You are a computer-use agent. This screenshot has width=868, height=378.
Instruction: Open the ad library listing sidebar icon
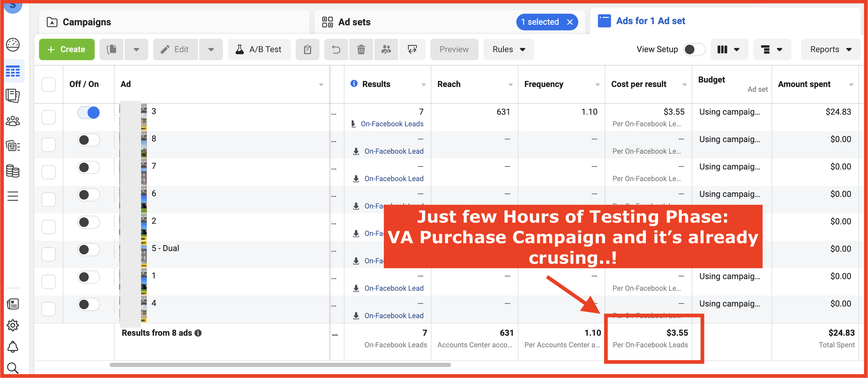coord(13,146)
